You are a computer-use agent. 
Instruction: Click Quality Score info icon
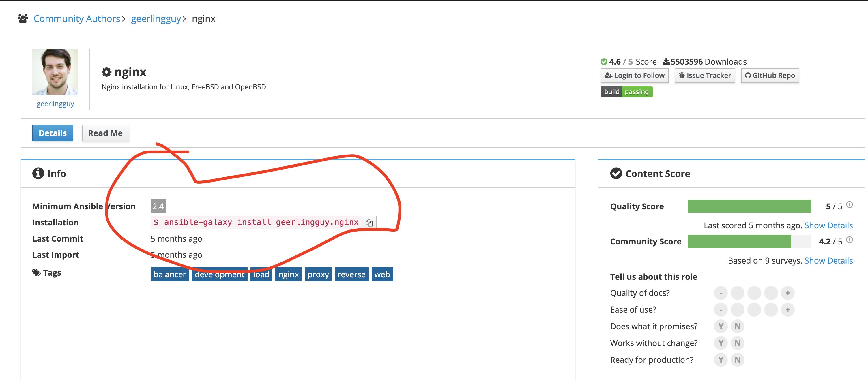click(x=850, y=205)
